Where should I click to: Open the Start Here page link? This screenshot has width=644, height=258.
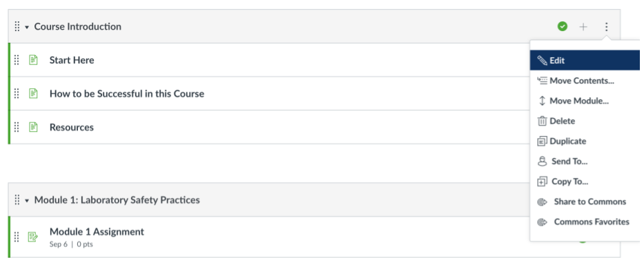coord(72,60)
